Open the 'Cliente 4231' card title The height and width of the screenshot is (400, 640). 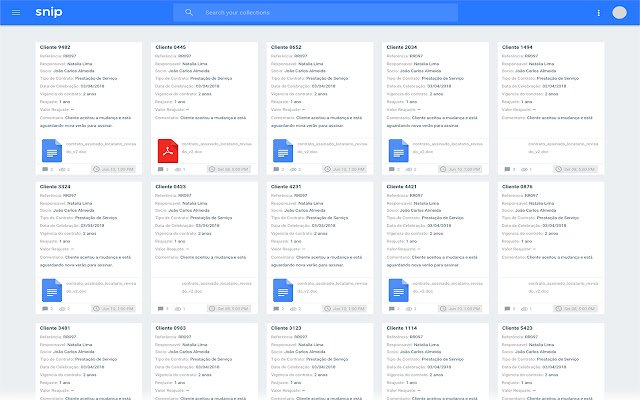[x=286, y=187]
